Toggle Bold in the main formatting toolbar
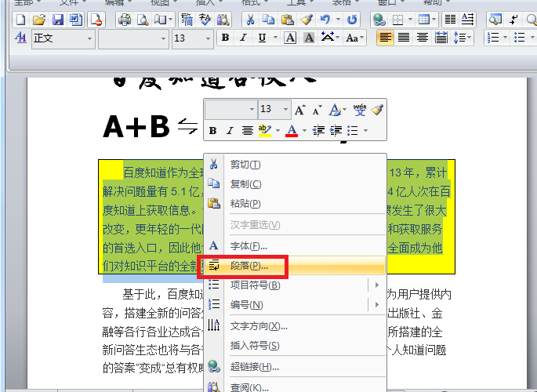 [x=225, y=38]
